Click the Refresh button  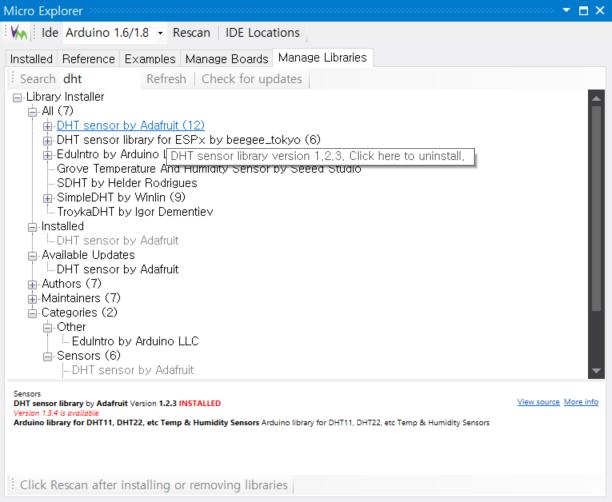166,79
